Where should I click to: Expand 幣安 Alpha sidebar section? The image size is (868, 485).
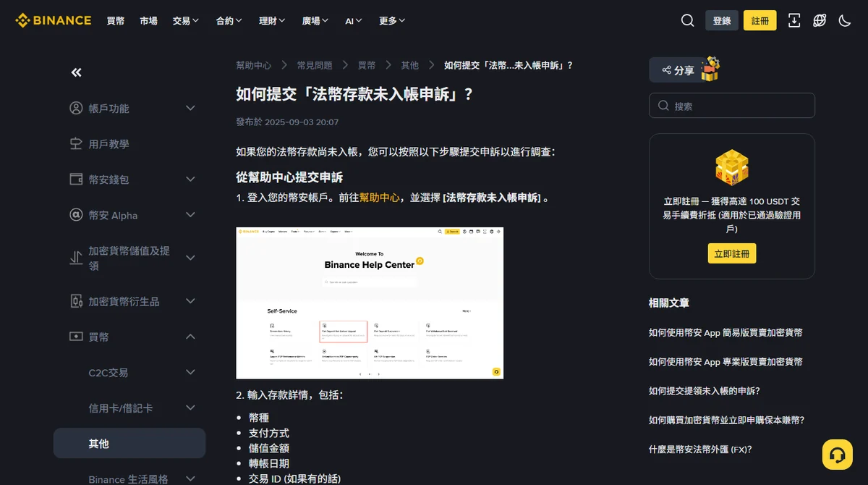tap(190, 215)
